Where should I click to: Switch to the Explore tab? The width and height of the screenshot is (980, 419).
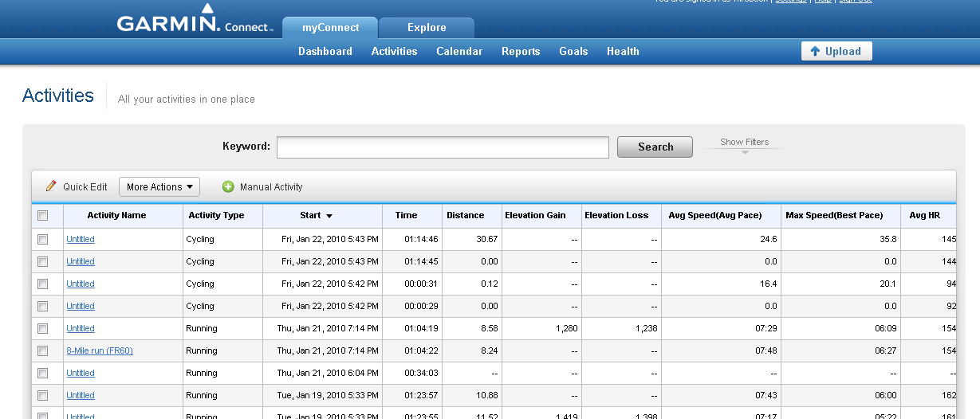427,27
